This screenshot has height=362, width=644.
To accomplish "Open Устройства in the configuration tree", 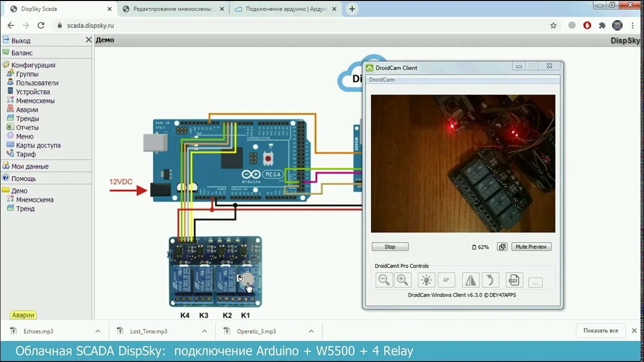I will [x=33, y=92].
